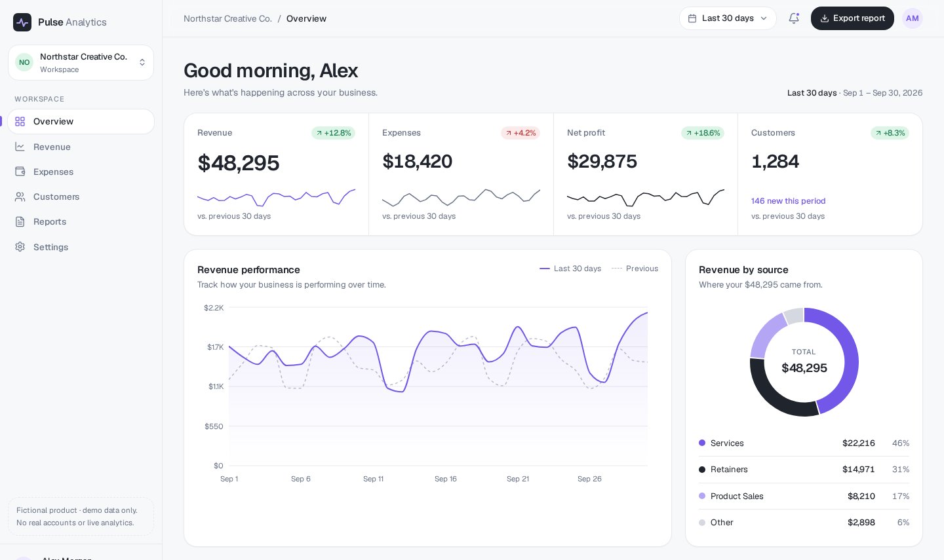Click the Northstar Creative Co. breadcrumb link
This screenshot has width=944, height=560.
pyautogui.click(x=227, y=18)
